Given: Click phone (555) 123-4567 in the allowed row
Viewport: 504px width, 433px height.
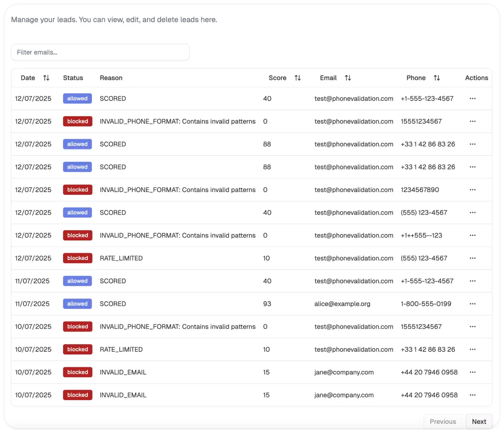Looking at the screenshot, I should 424,213.
